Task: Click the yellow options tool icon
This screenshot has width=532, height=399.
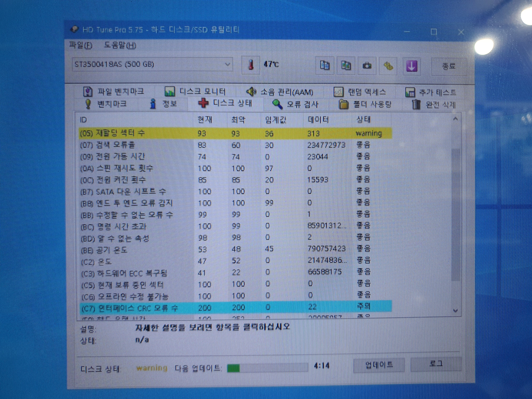Action: click(x=388, y=66)
